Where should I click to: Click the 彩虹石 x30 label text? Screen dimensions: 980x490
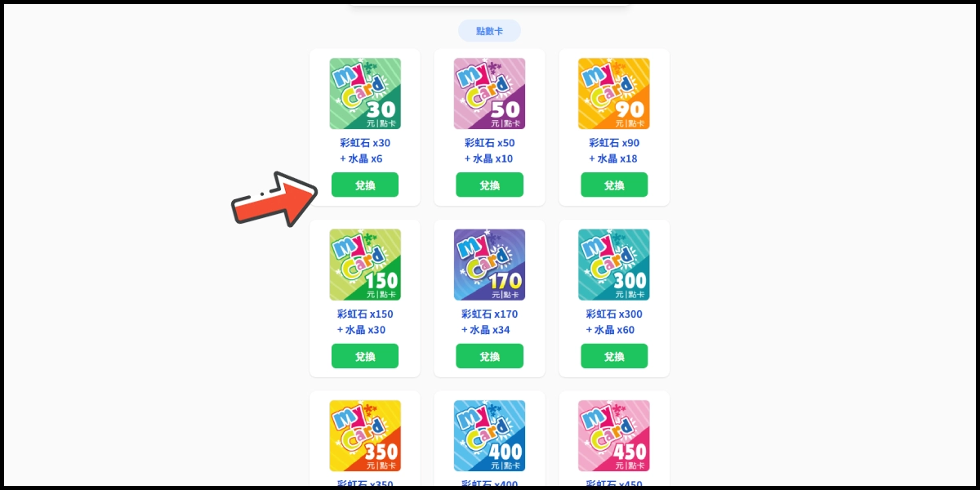365,143
